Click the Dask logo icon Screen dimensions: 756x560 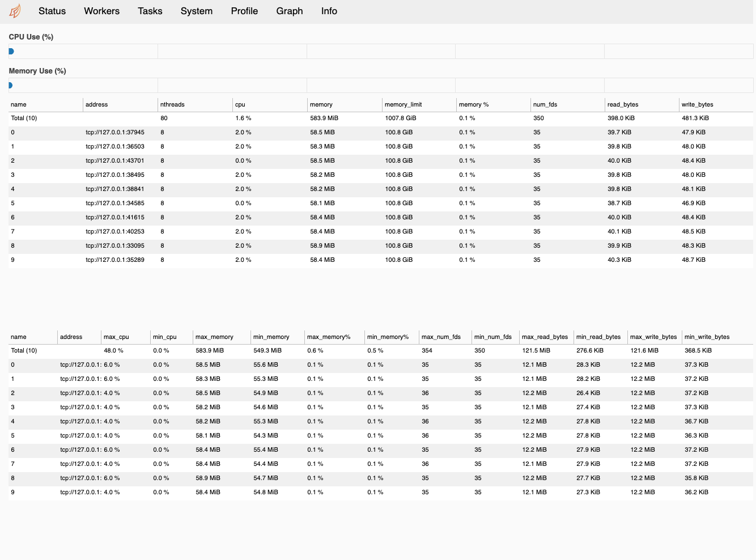(x=15, y=11)
